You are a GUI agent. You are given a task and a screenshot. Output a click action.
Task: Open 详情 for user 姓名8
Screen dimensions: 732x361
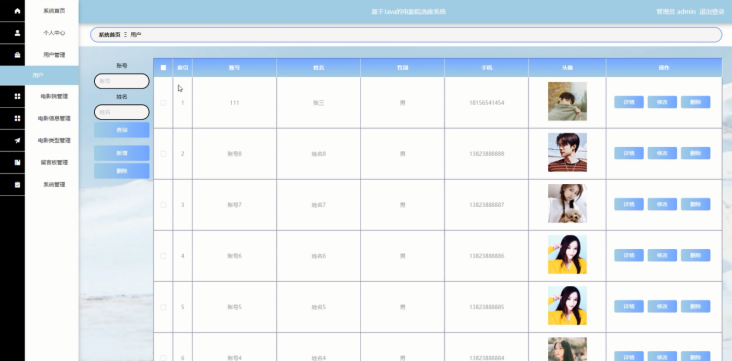629,153
